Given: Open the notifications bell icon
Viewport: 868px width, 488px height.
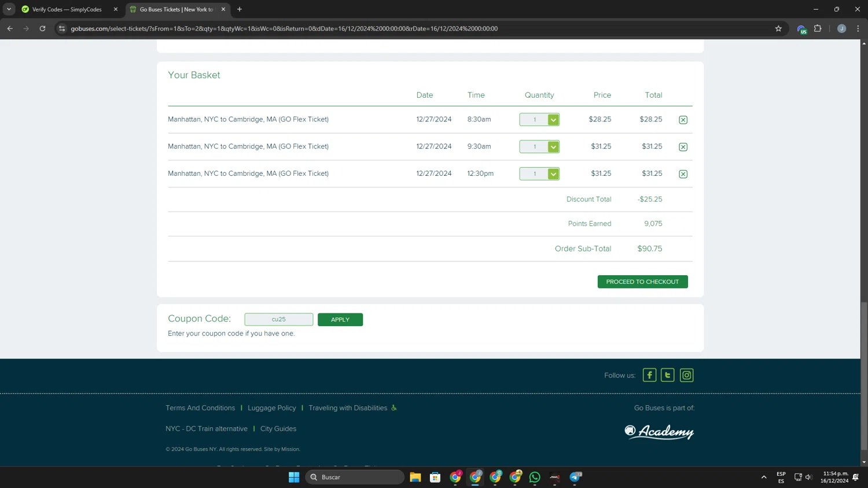Looking at the screenshot, I should pos(856,477).
